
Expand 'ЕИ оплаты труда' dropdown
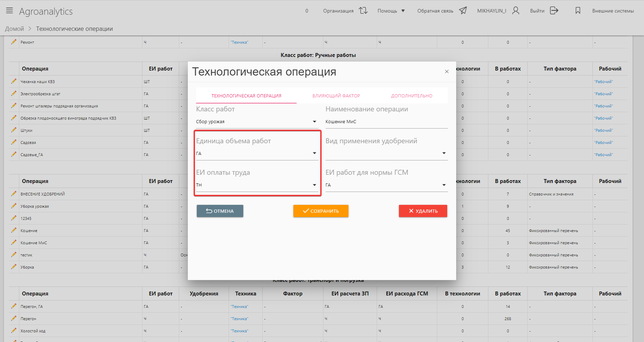pos(314,185)
